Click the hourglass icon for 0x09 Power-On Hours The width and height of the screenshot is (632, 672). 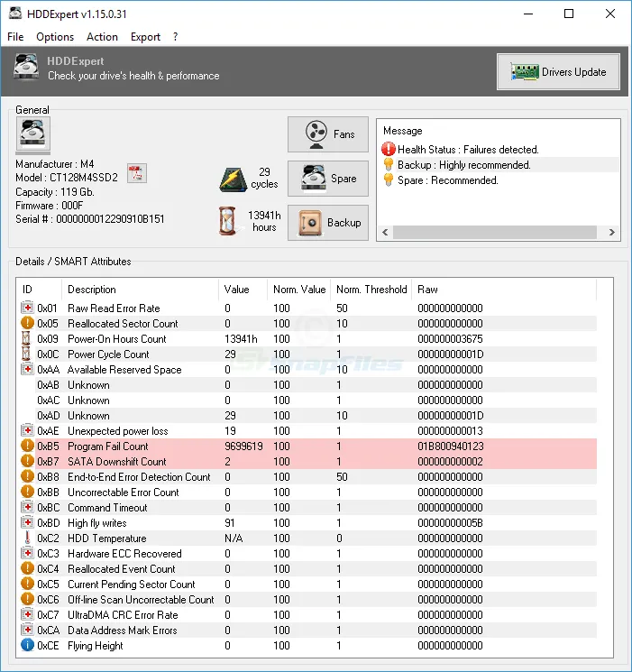(26, 338)
